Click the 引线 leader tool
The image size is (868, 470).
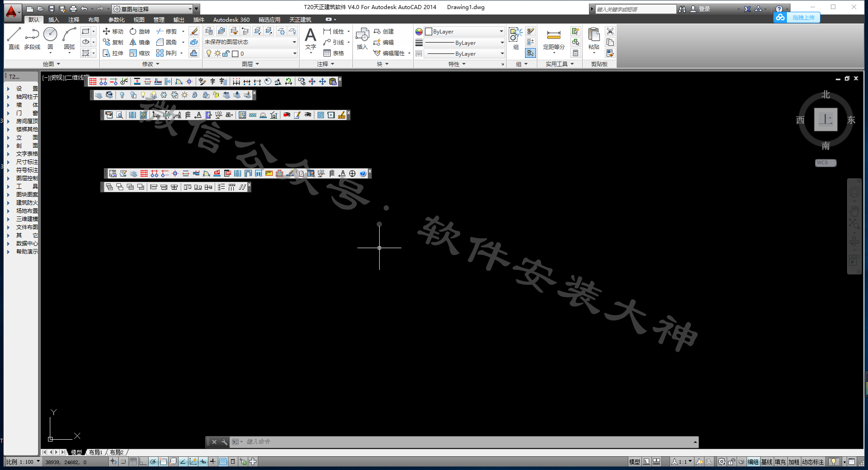[x=334, y=42]
